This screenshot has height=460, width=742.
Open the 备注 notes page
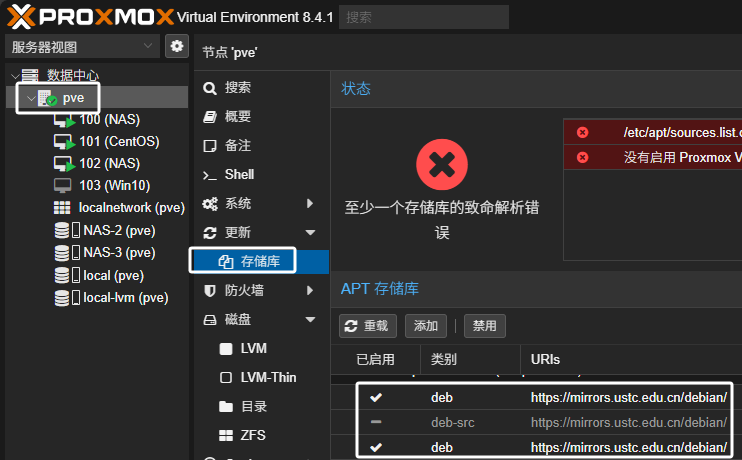[238, 145]
